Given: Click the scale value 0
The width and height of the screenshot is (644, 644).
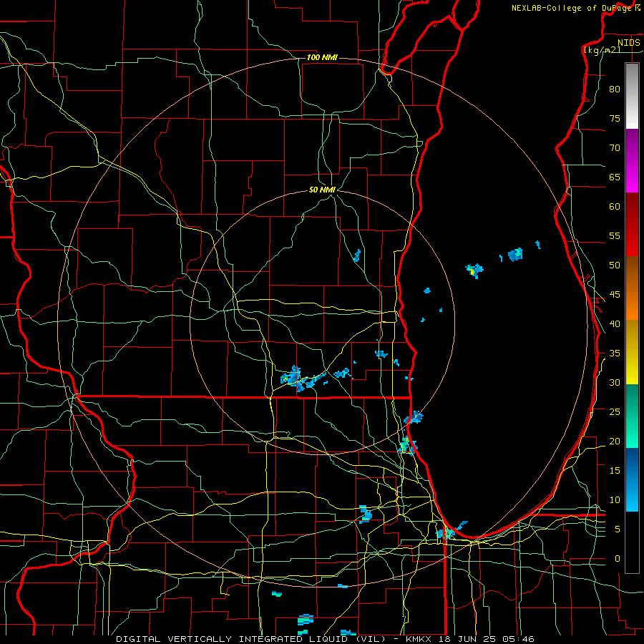Looking at the screenshot, I should coord(618,559).
